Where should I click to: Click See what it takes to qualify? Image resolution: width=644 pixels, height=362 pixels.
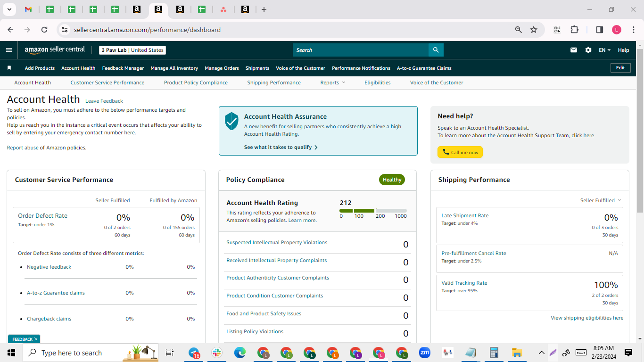(x=281, y=147)
